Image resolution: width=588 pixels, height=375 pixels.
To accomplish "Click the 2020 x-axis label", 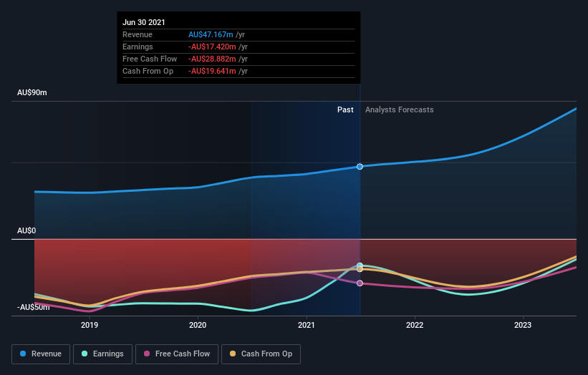I will click(198, 325).
